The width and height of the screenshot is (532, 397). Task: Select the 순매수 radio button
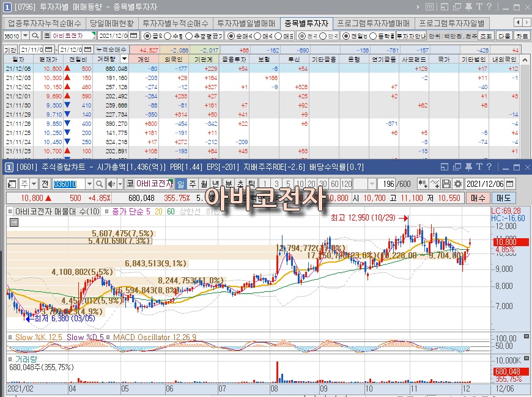tap(231, 35)
